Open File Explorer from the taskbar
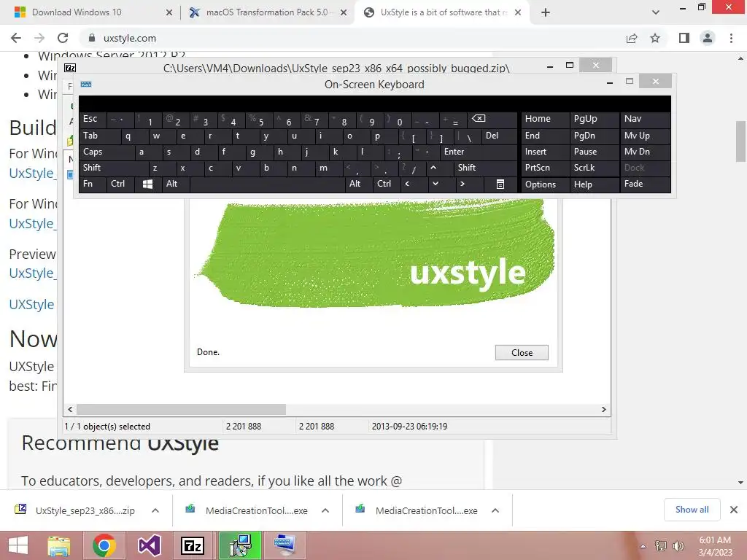 [x=58, y=545]
